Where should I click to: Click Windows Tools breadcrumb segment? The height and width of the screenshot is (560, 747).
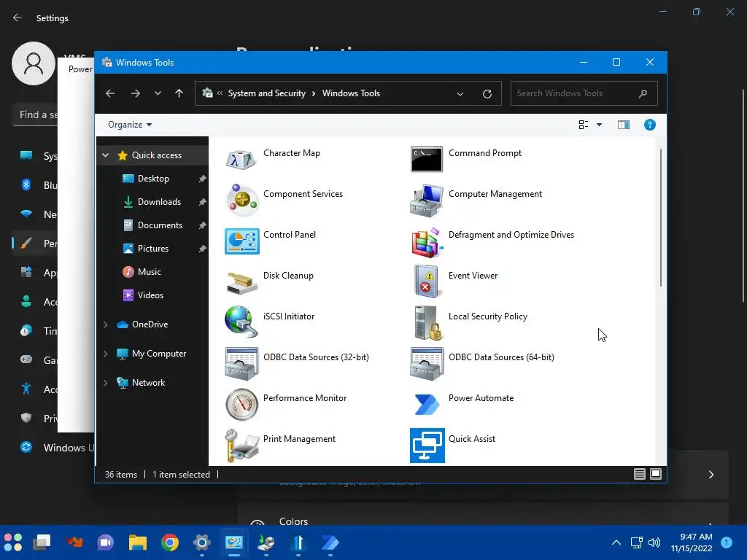(x=351, y=93)
